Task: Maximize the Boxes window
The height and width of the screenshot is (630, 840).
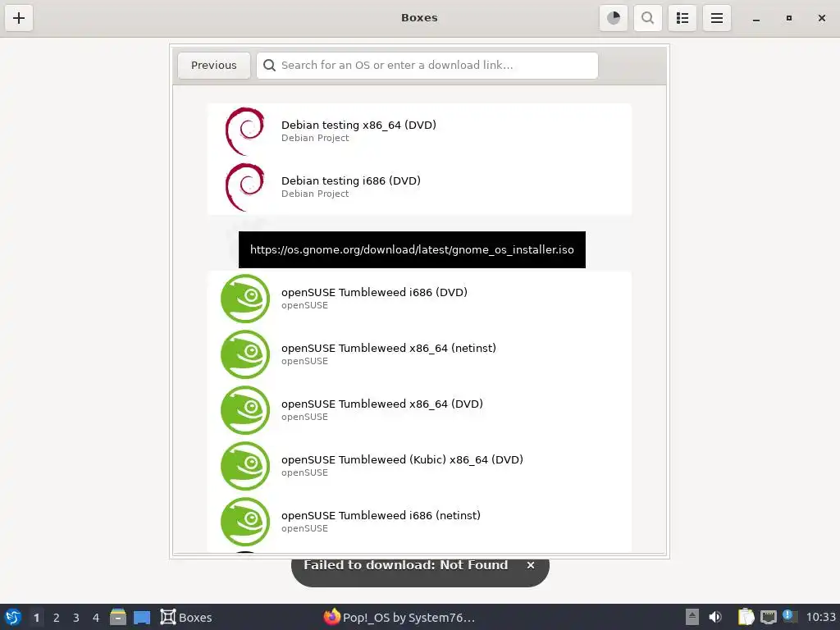Action: 789,18
